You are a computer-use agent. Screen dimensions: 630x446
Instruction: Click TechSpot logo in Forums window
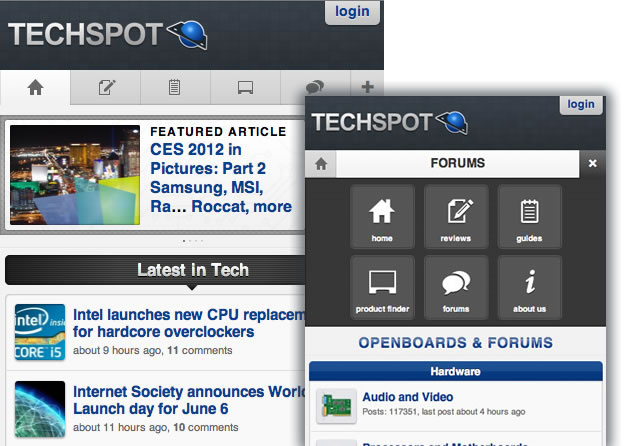click(389, 122)
